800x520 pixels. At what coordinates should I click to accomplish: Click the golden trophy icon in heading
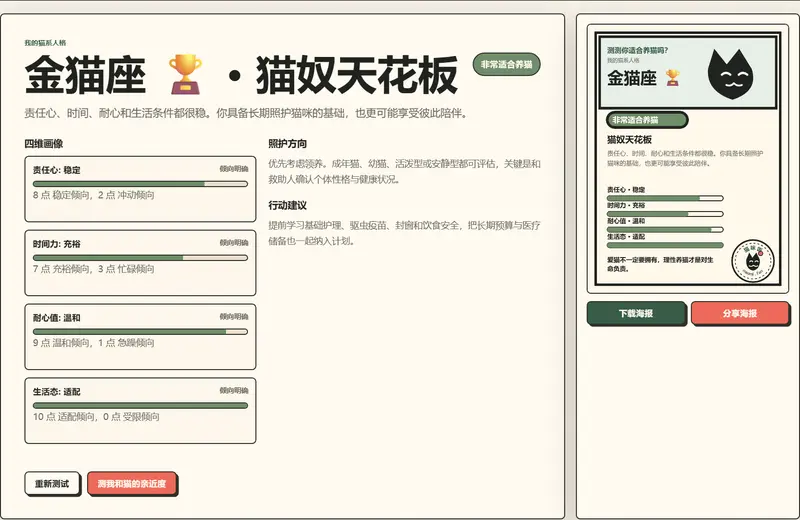(x=186, y=75)
